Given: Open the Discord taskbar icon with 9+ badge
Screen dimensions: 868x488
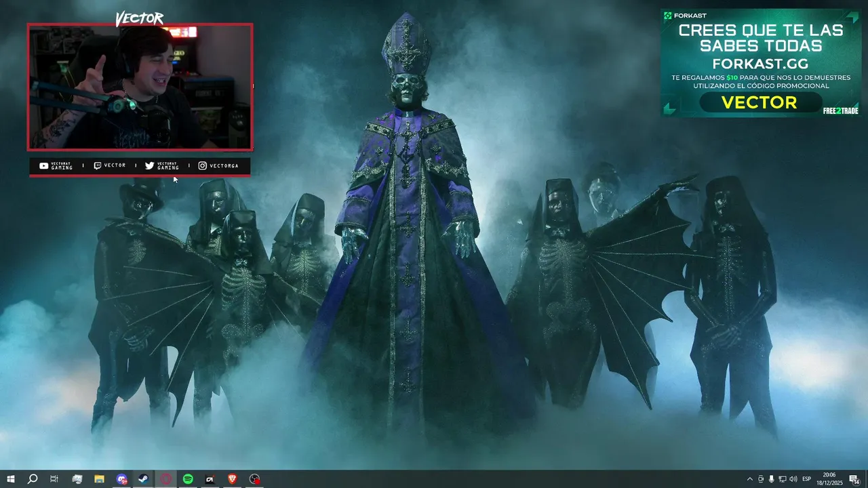Looking at the screenshot, I should click(121, 479).
